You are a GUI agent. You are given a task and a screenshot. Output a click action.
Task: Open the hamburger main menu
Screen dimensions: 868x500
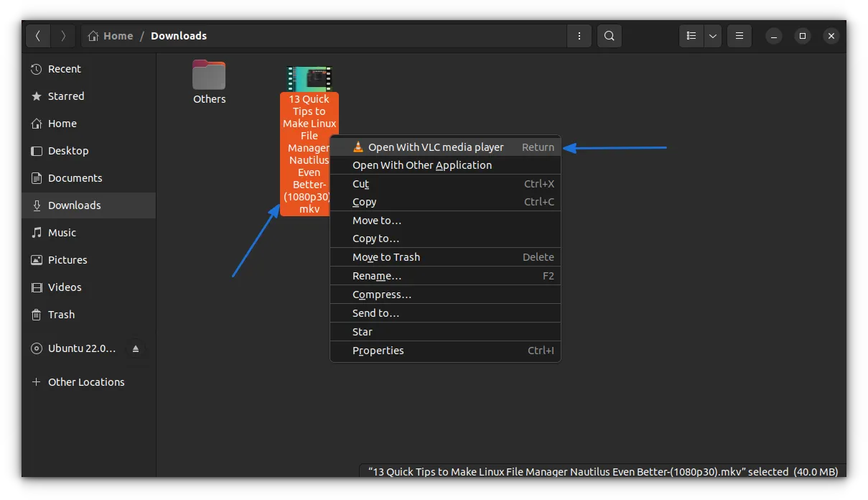pyautogui.click(x=739, y=36)
